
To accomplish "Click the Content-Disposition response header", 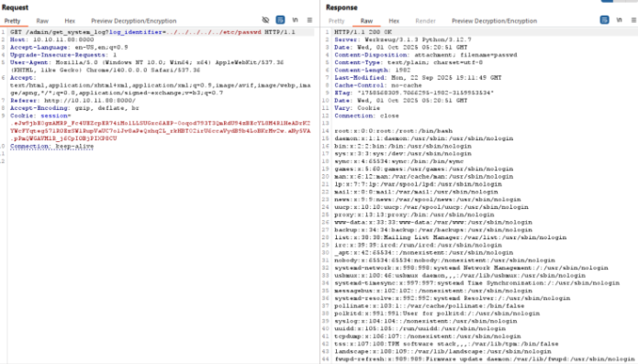I will pyautogui.click(x=426, y=55).
